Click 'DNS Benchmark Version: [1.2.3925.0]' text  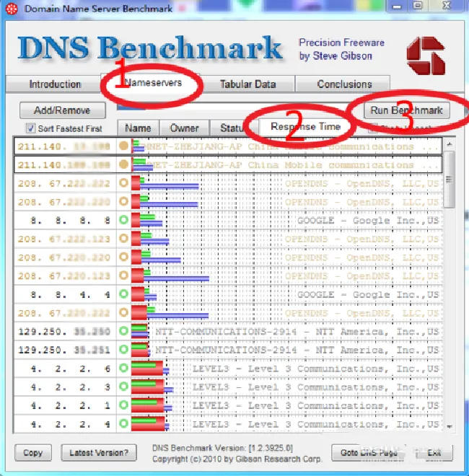[223, 448]
